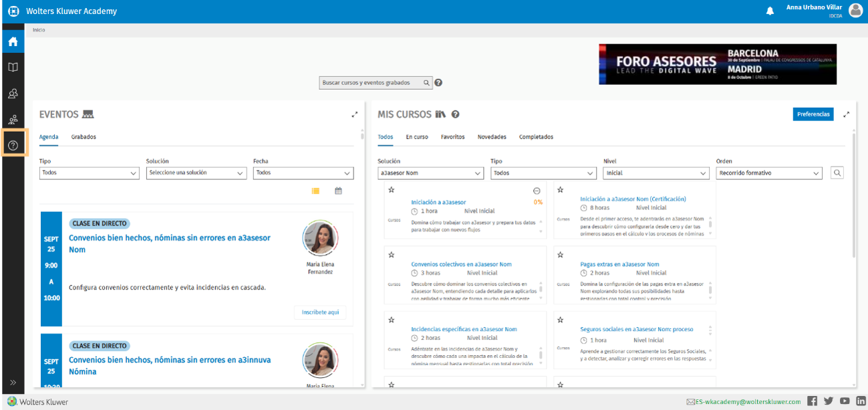Maximize the Mis Cursos panel
Image resolution: width=868 pixels, height=410 pixels.
pos(847,114)
